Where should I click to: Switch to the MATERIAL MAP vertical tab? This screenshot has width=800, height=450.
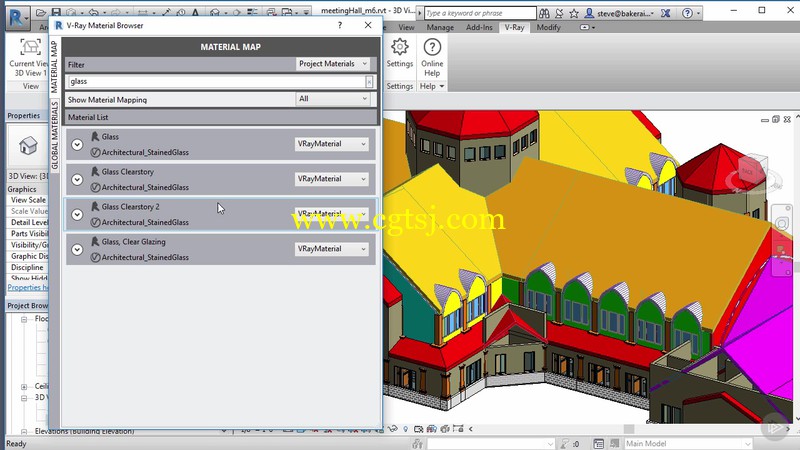point(55,66)
